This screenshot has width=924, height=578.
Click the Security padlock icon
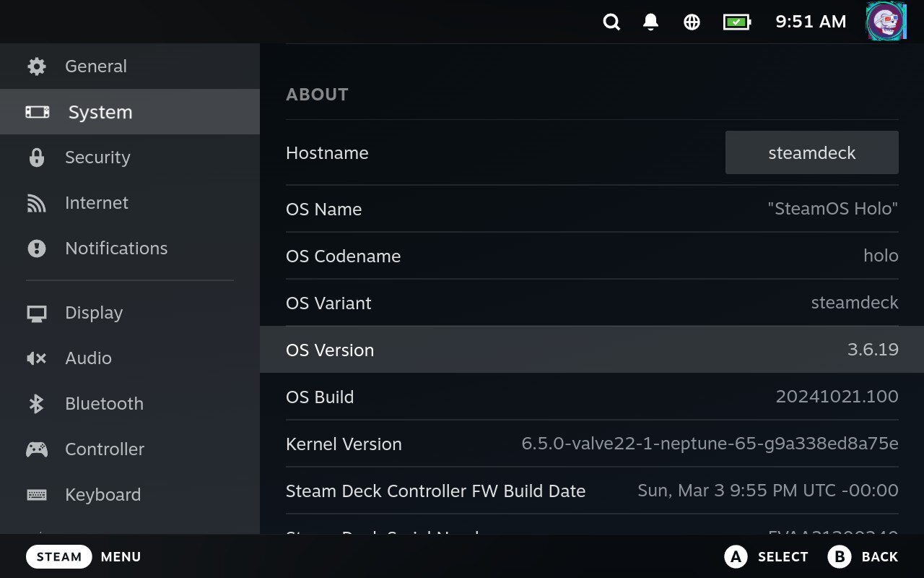[x=36, y=158]
